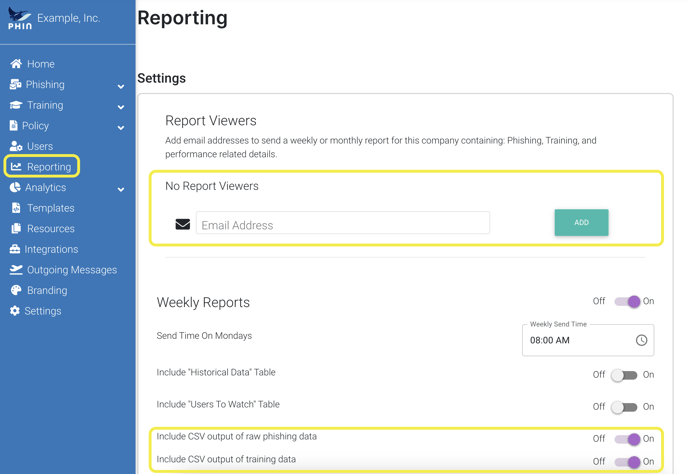
Task: Expand the Phishing menu chevron
Action: (121, 86)
